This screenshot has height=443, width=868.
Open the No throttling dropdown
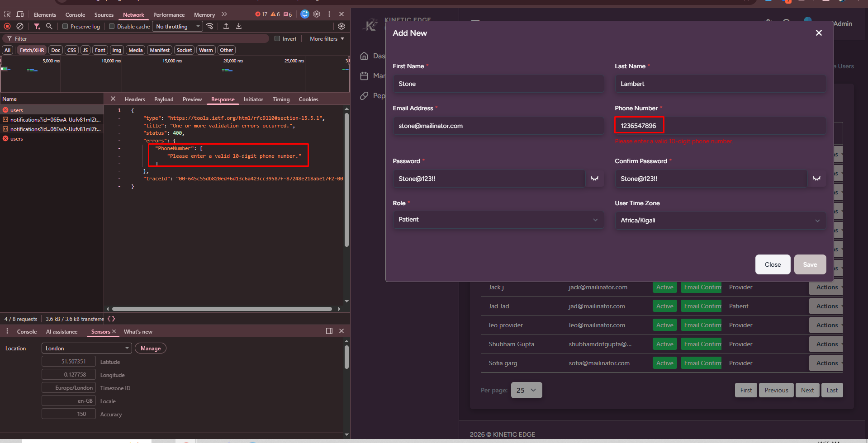(177, 27)
